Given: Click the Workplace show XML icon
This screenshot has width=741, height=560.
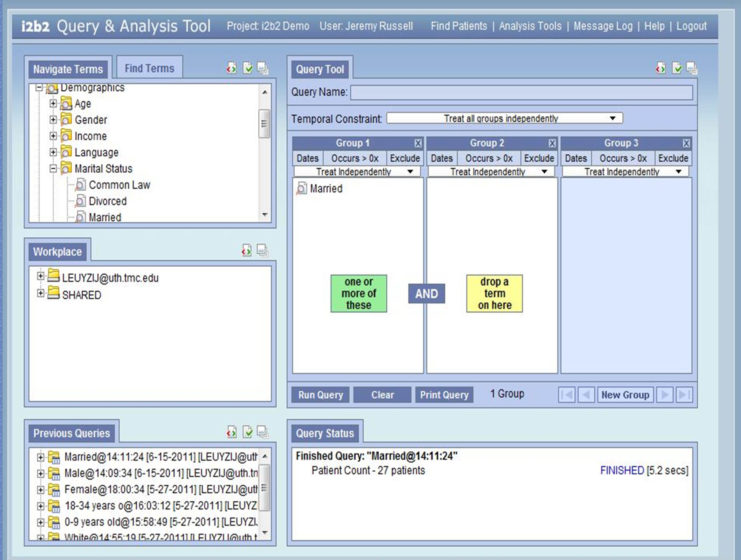Looking at the screenshot, I should tap(247, 250).
